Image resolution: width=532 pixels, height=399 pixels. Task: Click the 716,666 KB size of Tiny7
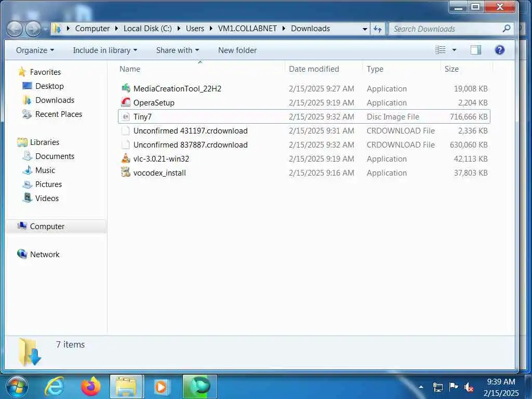point(469,117)
